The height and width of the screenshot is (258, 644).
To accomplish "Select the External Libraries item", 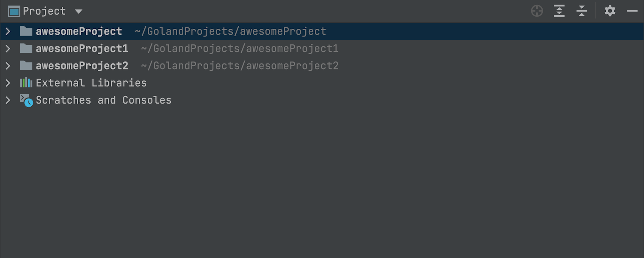I will (x=91, y=83).
